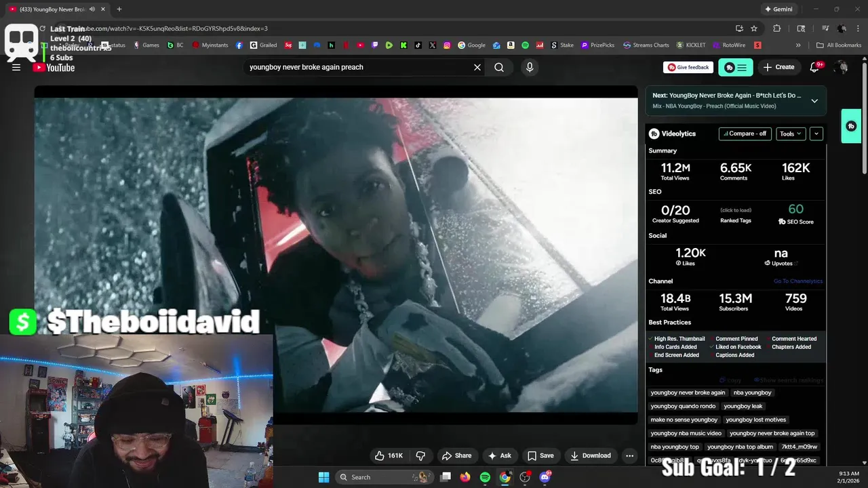The height and width of the screenshot is (488, 868).
Task: Open the Go To Channelytics link
Action: tap(798, 281)
